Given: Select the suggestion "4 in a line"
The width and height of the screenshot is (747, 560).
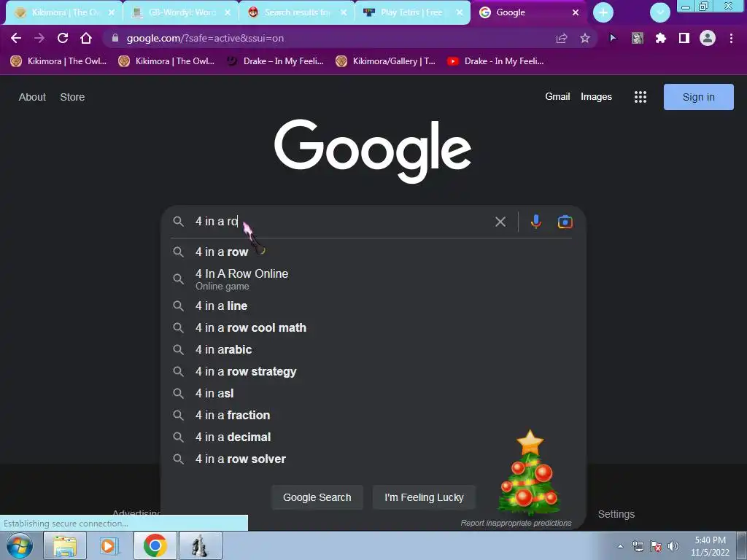Looking at the screenshot, I should pos(373,306).
